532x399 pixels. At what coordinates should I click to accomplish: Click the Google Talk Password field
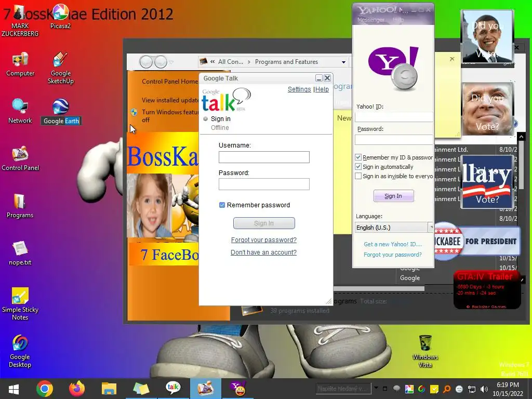[264, 184]
